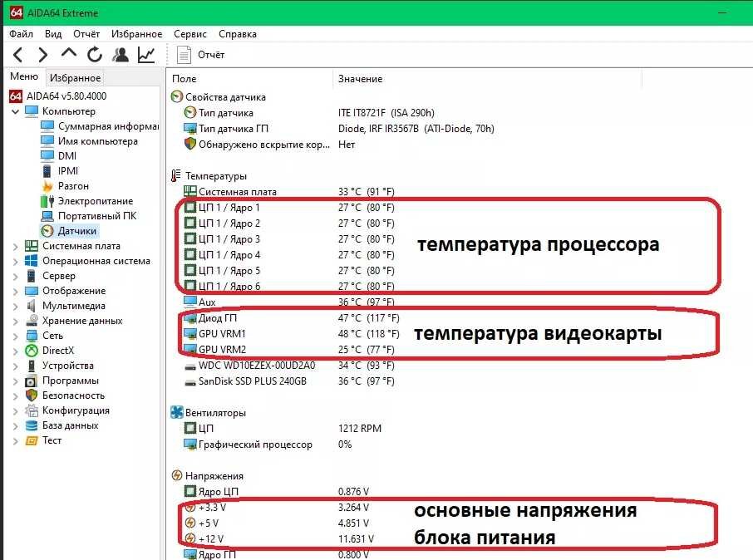
Task: Select the SanDisk SSD PLUS 240GB row
Action: (x=289, y=381)
